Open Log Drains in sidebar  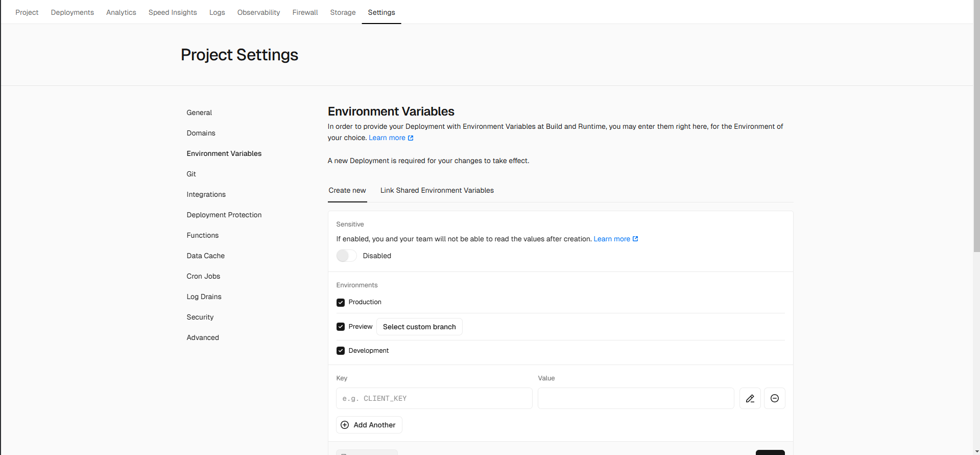click(x=204, y=297)
